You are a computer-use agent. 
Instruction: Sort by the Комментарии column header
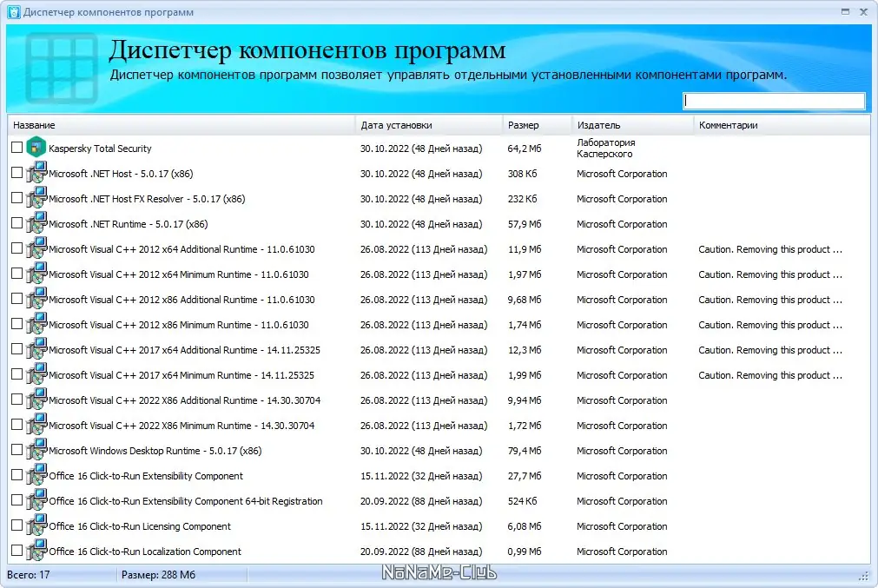tap(782, 125)
